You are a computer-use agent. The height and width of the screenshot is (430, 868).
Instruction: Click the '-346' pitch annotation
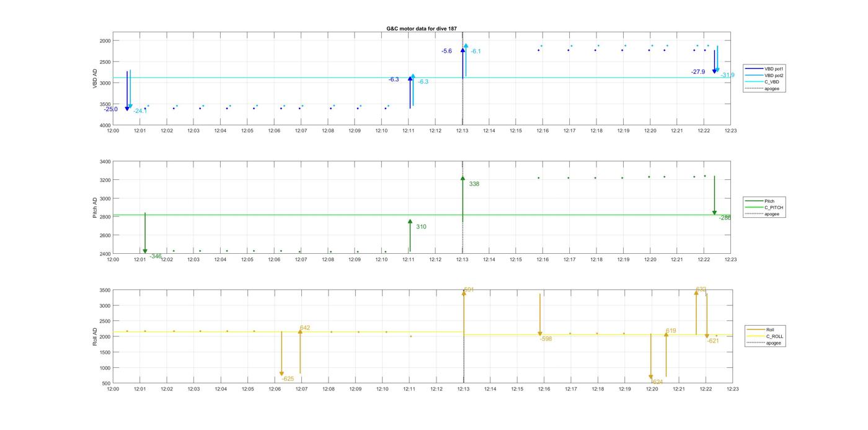click(x=156, y=256)
